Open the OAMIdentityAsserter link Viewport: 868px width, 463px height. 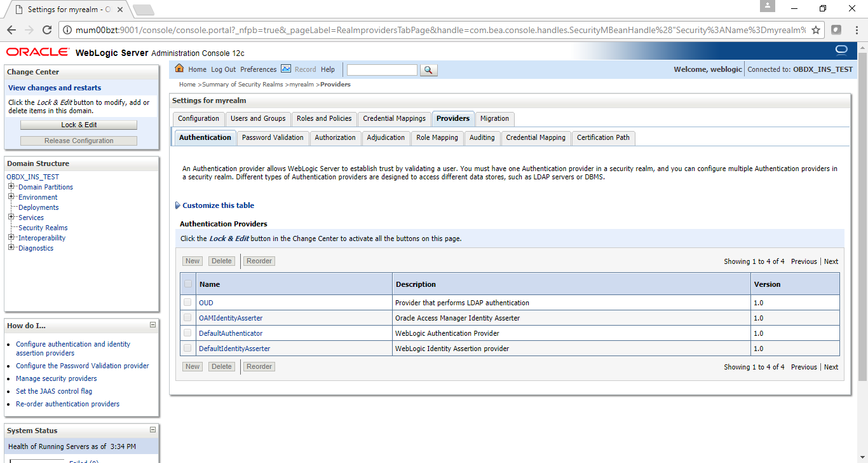[x=231, y=318]
